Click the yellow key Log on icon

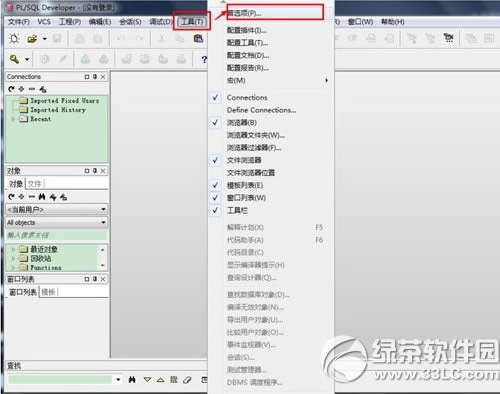point(14,59)
